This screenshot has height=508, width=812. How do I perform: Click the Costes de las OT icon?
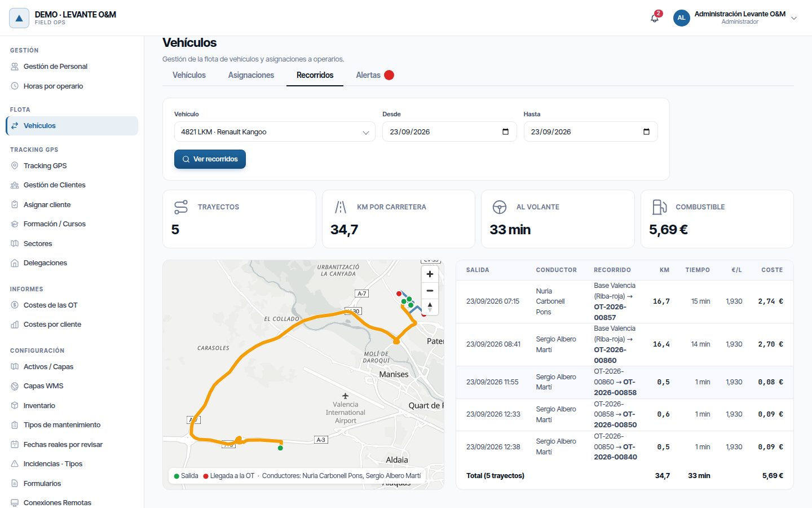(x=15, y=305)
